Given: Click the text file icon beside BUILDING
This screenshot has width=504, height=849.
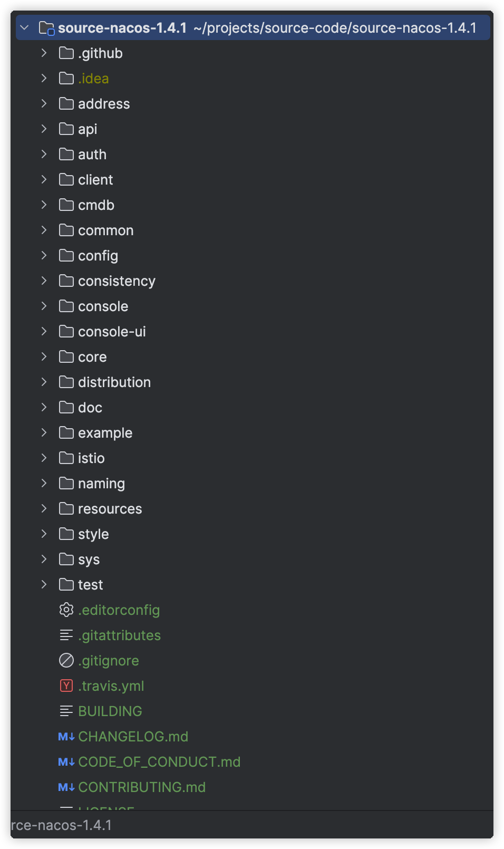Looking at the screenshot, I should (x=66, y=711).
